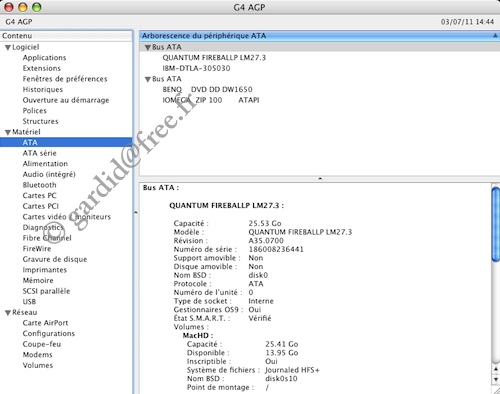Sort by Arborescence du périphérique ATA header arrow
The image size is (500, 394).
pyautogui.click(x=495, y=36)
